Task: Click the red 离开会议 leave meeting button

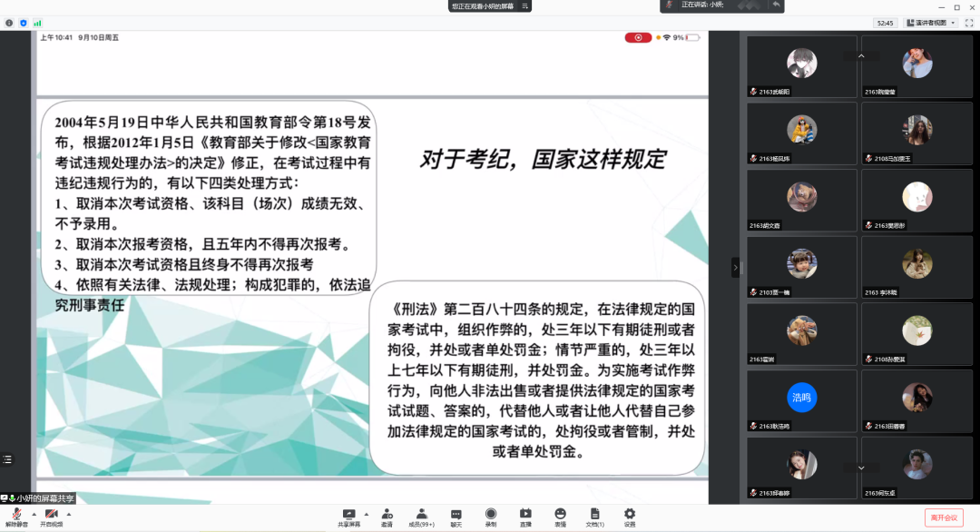Action: click(944, 517)
